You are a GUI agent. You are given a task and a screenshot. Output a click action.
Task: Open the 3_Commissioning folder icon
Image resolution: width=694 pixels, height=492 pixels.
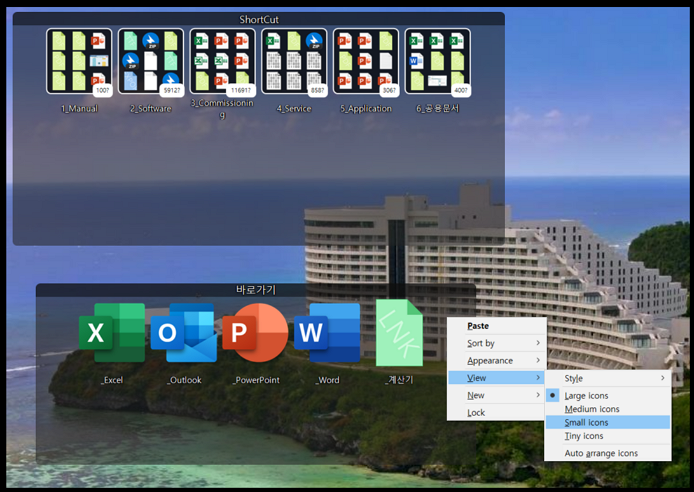pos(223,61)
